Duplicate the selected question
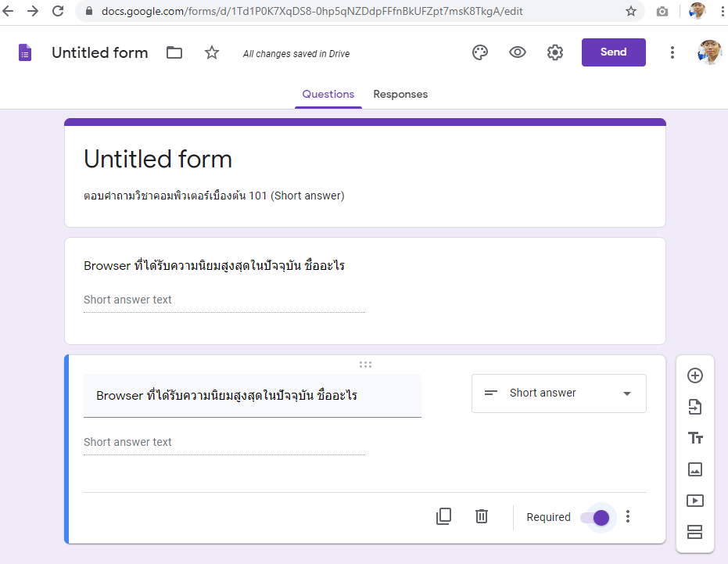This screenshot has height=564, width=728. pos(443,516)
